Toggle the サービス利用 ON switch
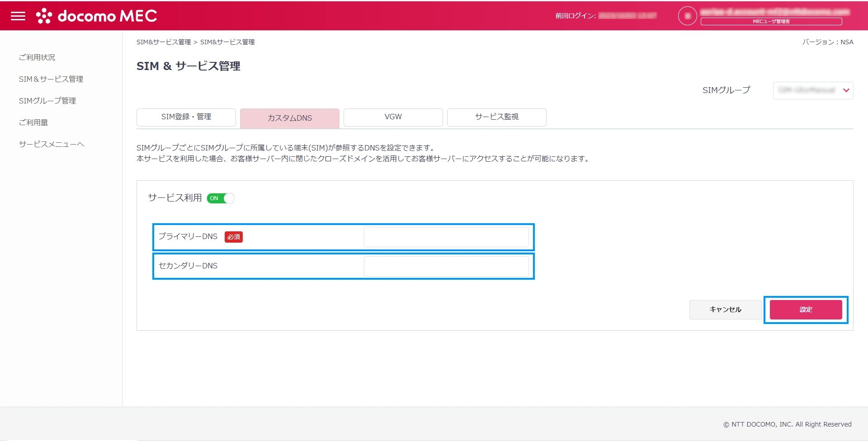The image size is (868, 441). tap(221, 198)
